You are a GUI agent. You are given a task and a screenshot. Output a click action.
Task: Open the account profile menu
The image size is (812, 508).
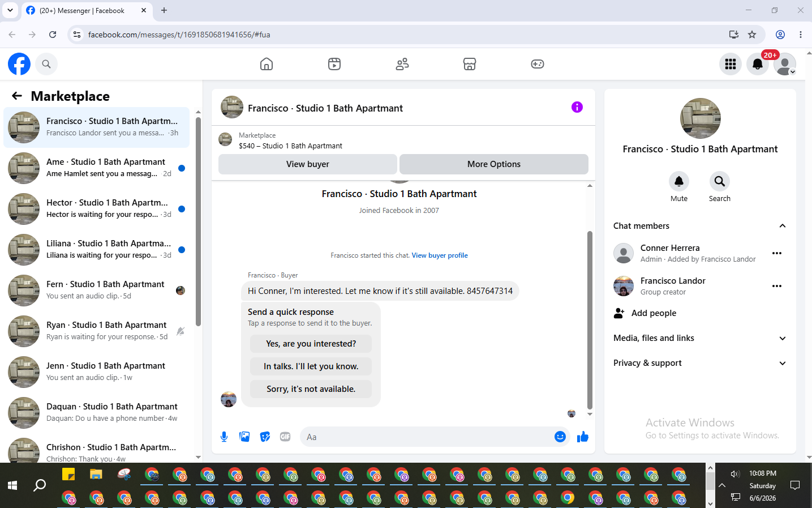pos(785,64)
